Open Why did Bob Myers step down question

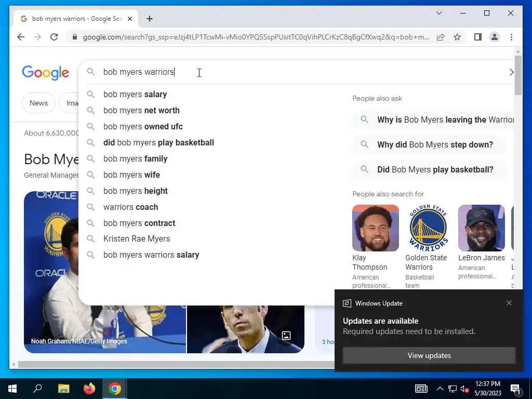point(430,144)
